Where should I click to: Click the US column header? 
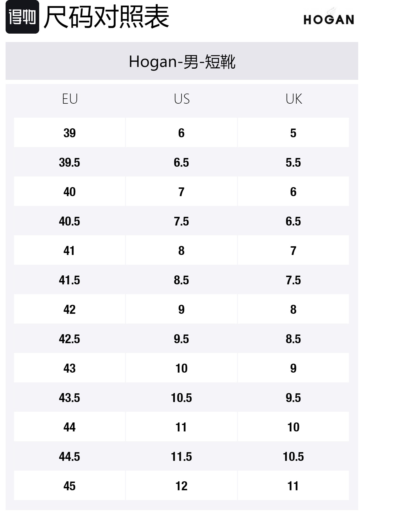(x=182, y=99)
